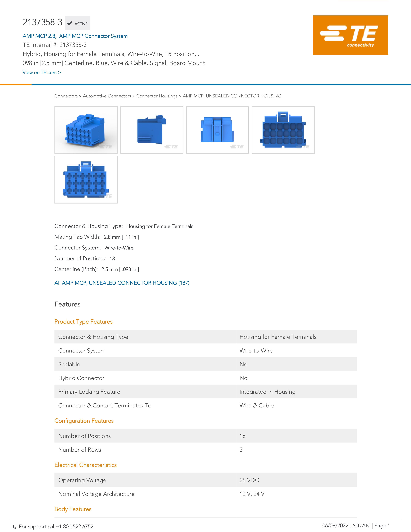Viewport: 411px width, 532px height.
Task: Click the Sealable row label
Action: (x=69, y=364)
